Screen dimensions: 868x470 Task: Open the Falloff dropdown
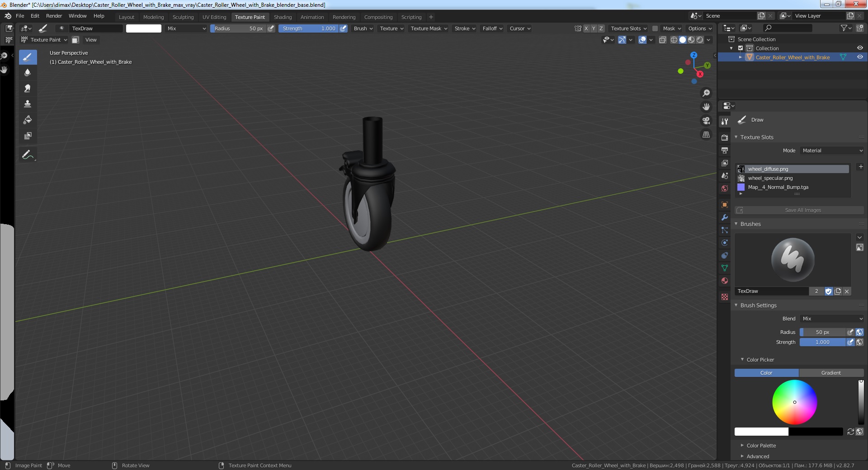click(x=492, y=28)
